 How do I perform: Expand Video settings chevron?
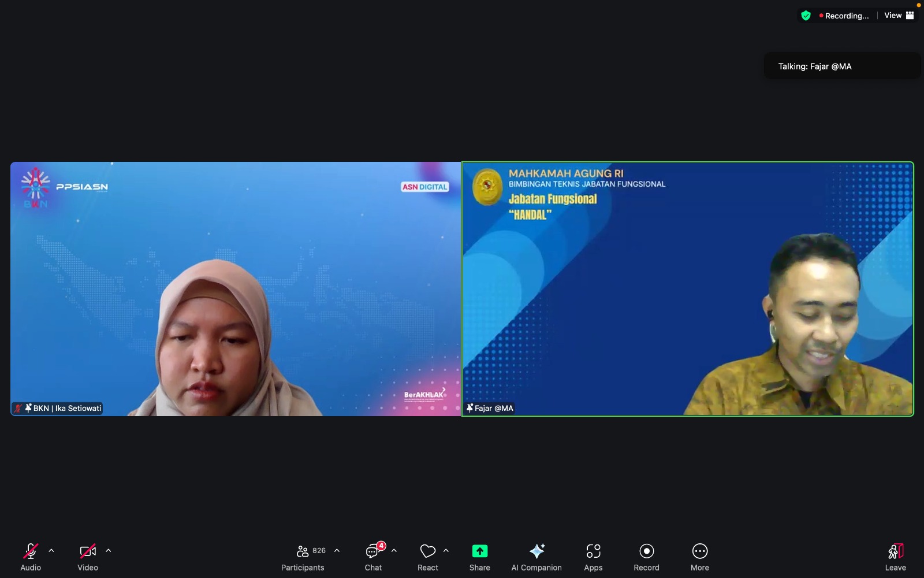coord(109,550)
